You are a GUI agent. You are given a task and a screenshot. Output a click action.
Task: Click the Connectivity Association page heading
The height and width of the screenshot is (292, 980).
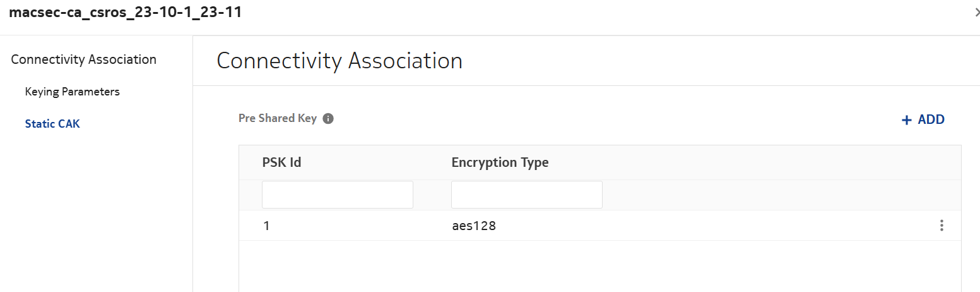click(x=339, y=61)
